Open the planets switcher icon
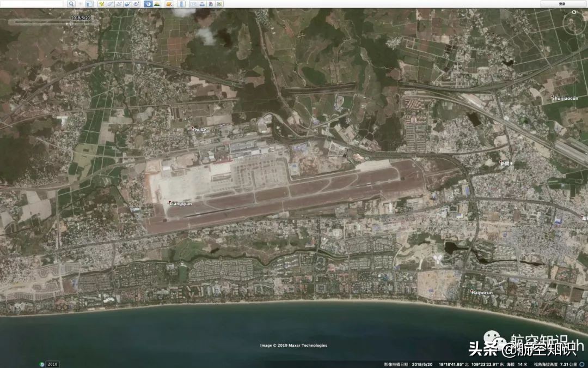 (x=169, y=4)
